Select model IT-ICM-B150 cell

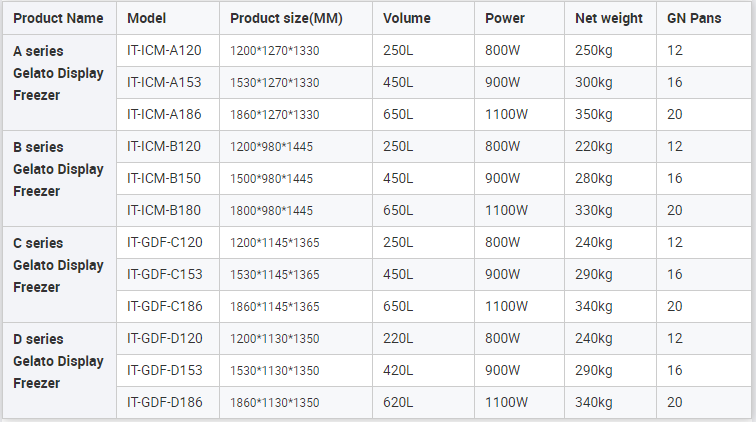[x=164, y=178]
